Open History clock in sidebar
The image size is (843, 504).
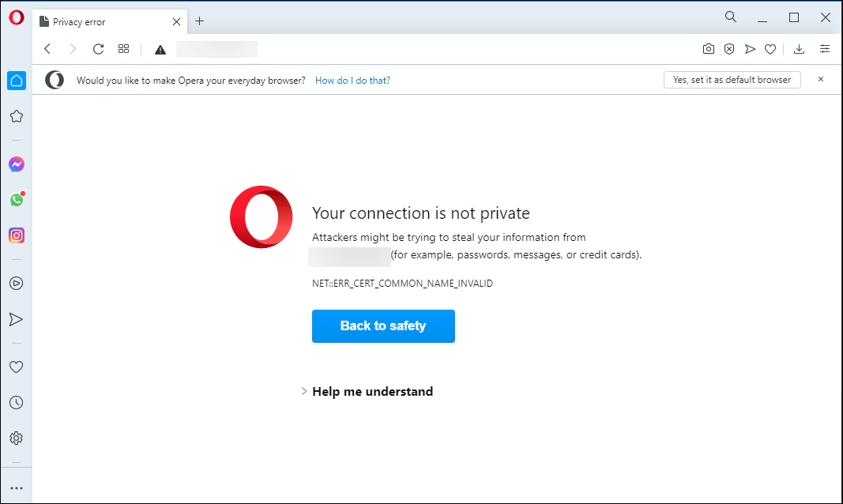[17, 402]
